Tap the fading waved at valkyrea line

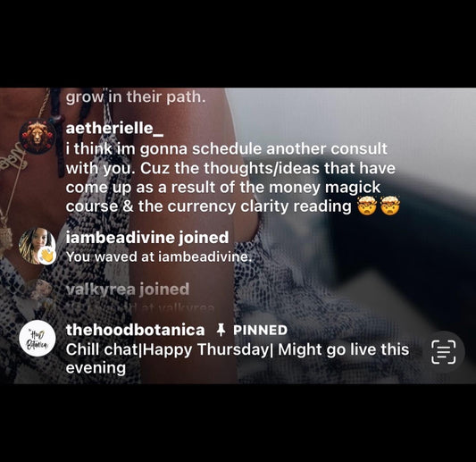click(140, 307)
